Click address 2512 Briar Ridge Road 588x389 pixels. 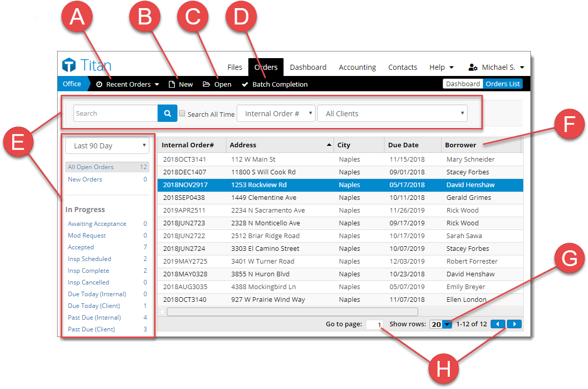(x=266, y=236)
